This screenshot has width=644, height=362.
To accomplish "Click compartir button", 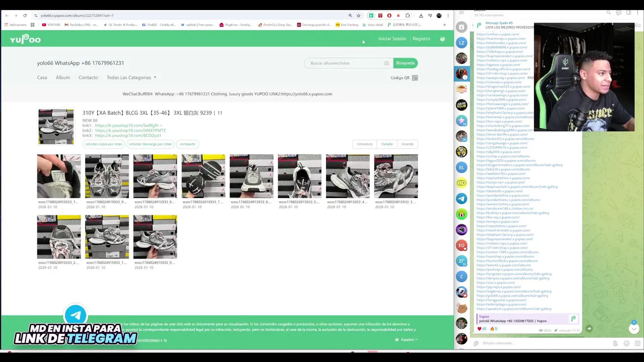I will coord(188,144).
